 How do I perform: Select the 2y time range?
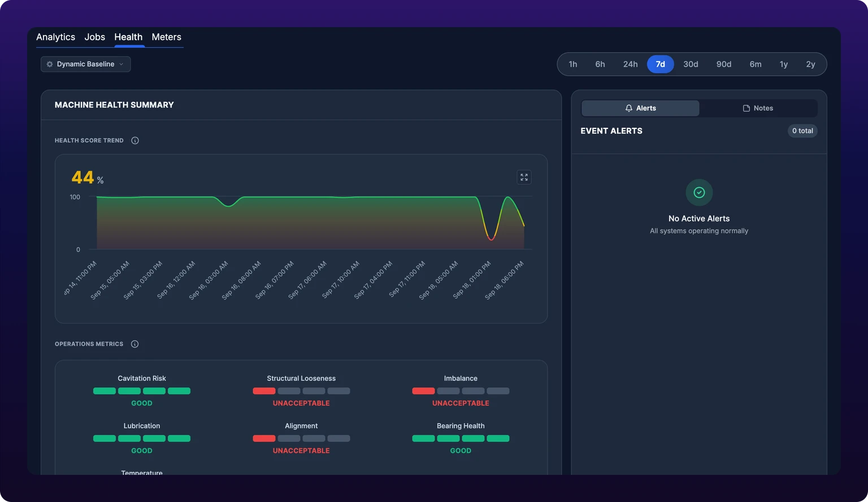[810, 64]
